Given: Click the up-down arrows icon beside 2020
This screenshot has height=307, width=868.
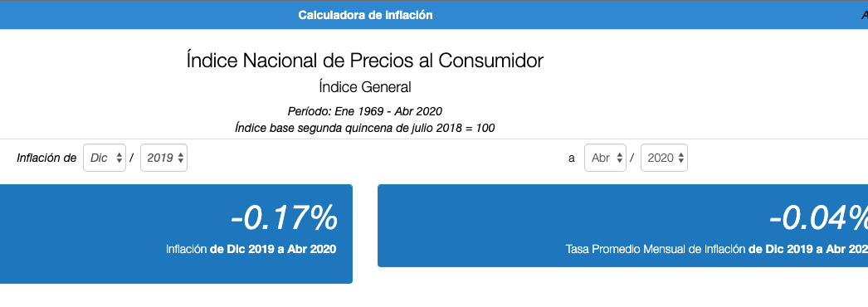Looking at the screenshot, I should tap(680, 158).
